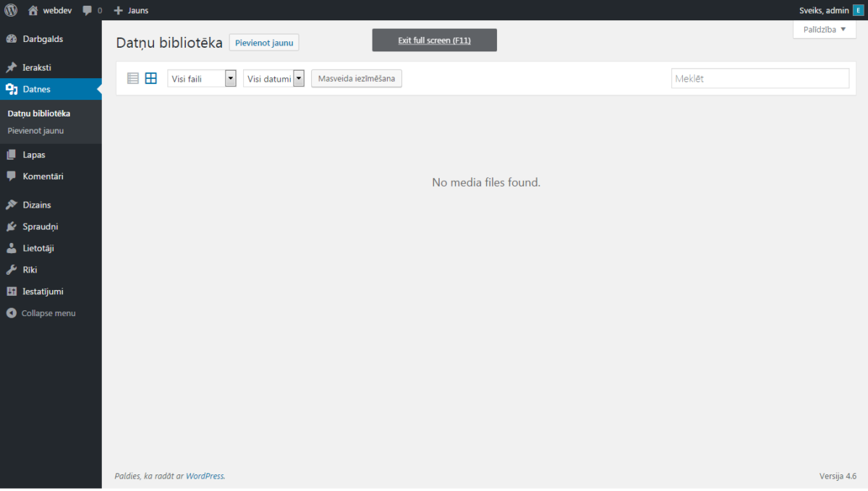
Task: Open Iestatījumi settings menu
Action: [x=43, y=291]
